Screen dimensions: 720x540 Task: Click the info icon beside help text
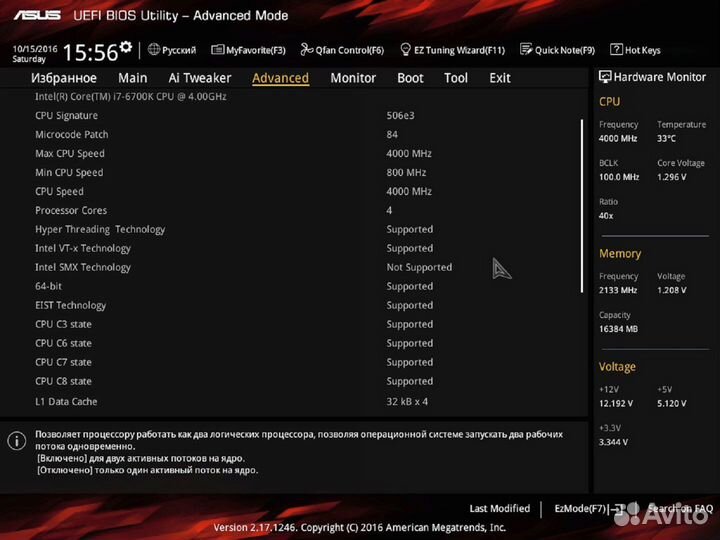point(17,441)
